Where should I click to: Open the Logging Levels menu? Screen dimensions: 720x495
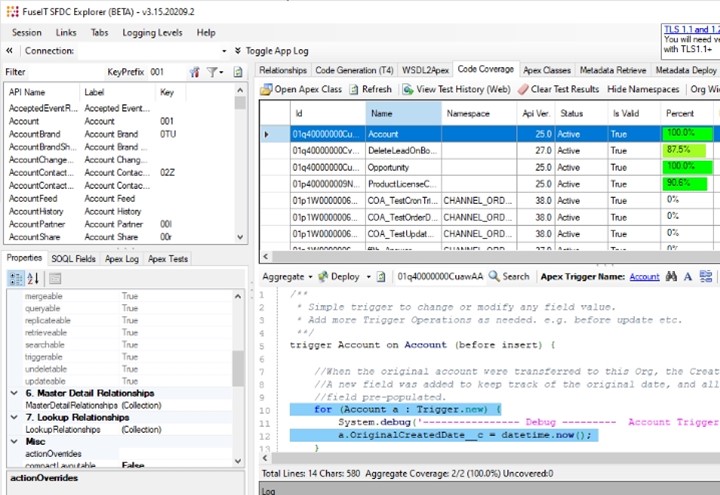point(152,33)
